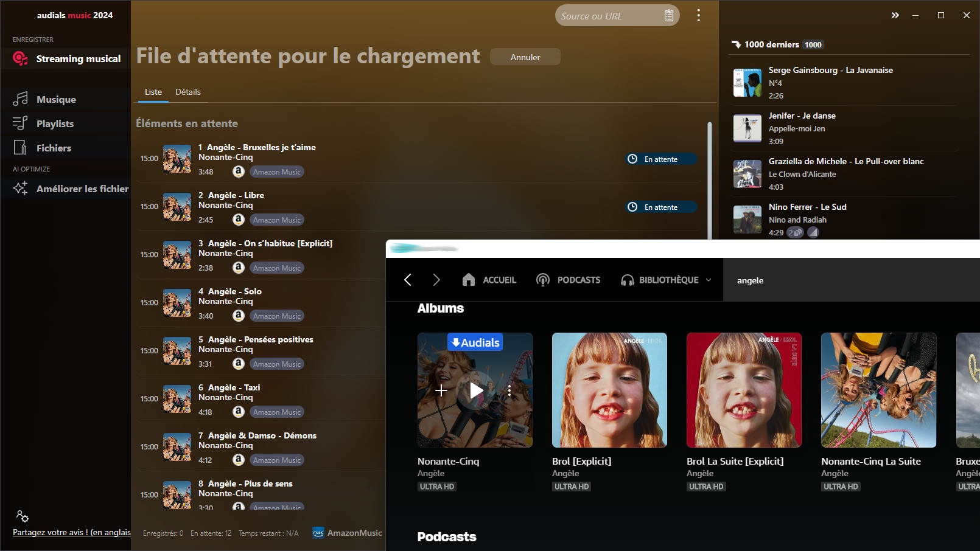Screen dimensions: 980x551
Task: Open Améliorer les fichiers AI tool
Action: (66, 189)
